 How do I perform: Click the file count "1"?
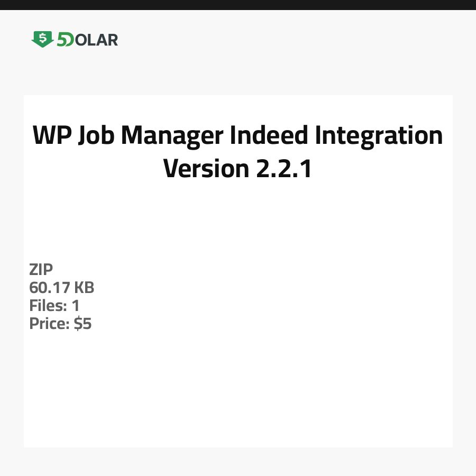[x=76, y=306]
